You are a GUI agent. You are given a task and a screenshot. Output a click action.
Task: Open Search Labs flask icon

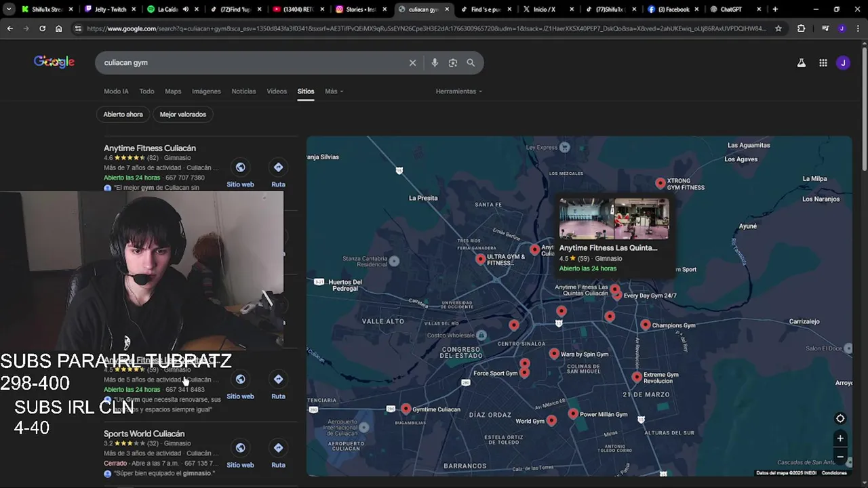(x=801, y=62)
